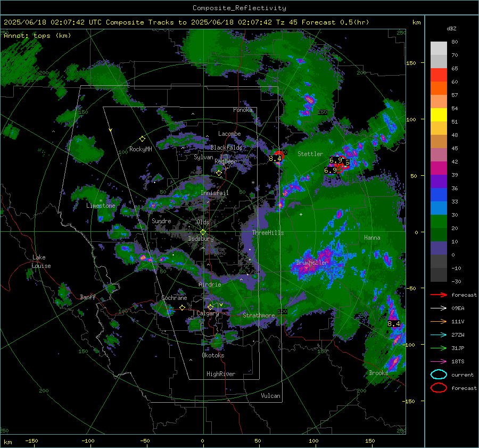Screen dimensions: 479x448
Task: Click the cyan 27ZW arrow legend icon
Action: click(x=439, y=335)
